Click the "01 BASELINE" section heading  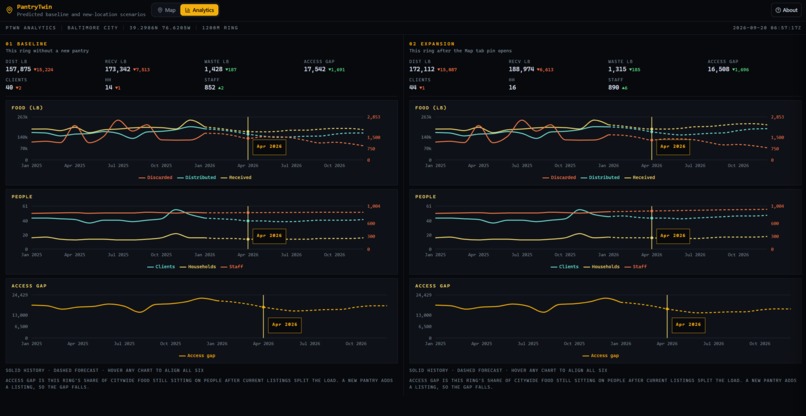(x=26, y=44)
